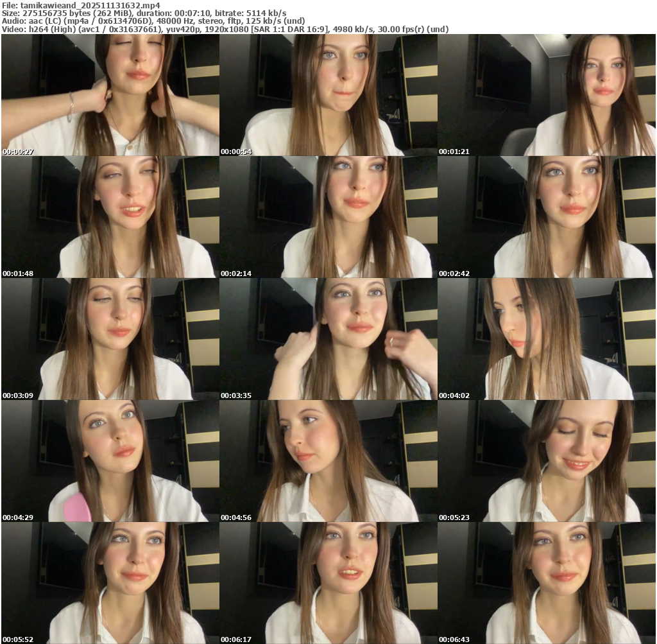Click the Video h264 codec info line
The width and height of the screenshot is (657, 644).
(x=225, y=30)
